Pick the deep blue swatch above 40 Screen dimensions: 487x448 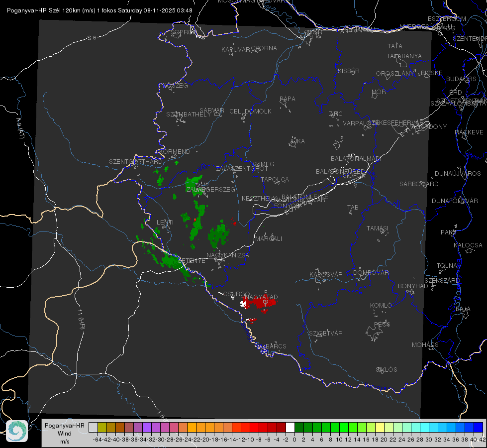[479, 427]
